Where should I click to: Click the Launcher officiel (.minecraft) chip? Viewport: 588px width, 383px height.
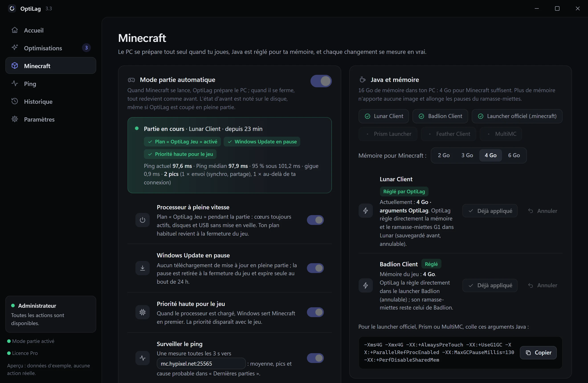[x=517, y=116]
